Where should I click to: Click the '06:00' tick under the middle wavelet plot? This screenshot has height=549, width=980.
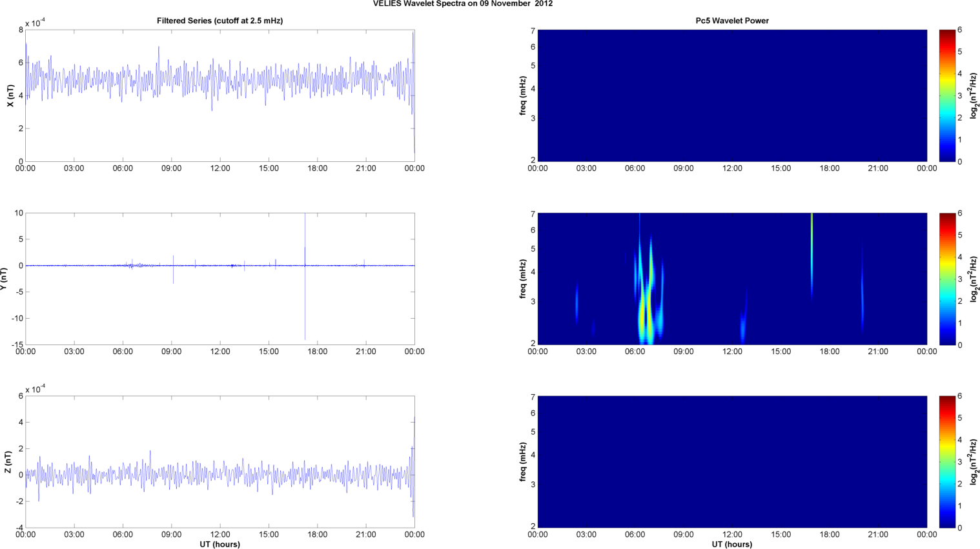pyautogui.click(x=635, y=352)
